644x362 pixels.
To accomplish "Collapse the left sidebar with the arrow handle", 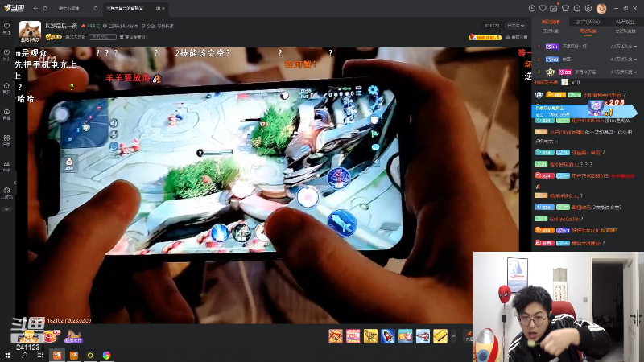I will point(14,183).
